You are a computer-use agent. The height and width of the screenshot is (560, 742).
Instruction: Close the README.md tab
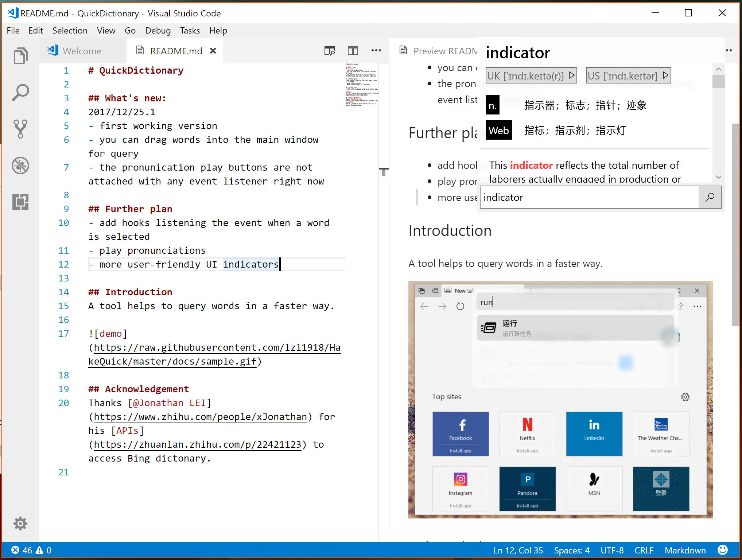[x=213, y=51]
